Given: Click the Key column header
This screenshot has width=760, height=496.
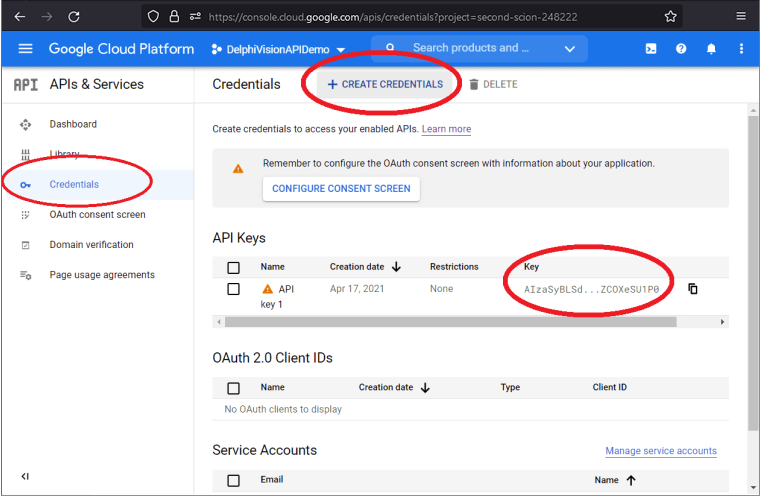Looking at the screenshot, I should (531, 267).
